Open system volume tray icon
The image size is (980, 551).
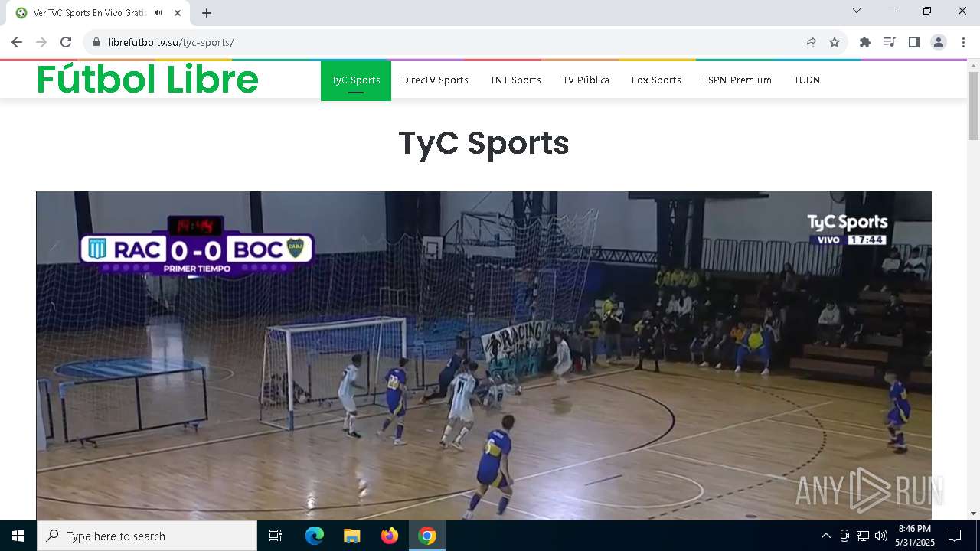[x=881, y=536]
